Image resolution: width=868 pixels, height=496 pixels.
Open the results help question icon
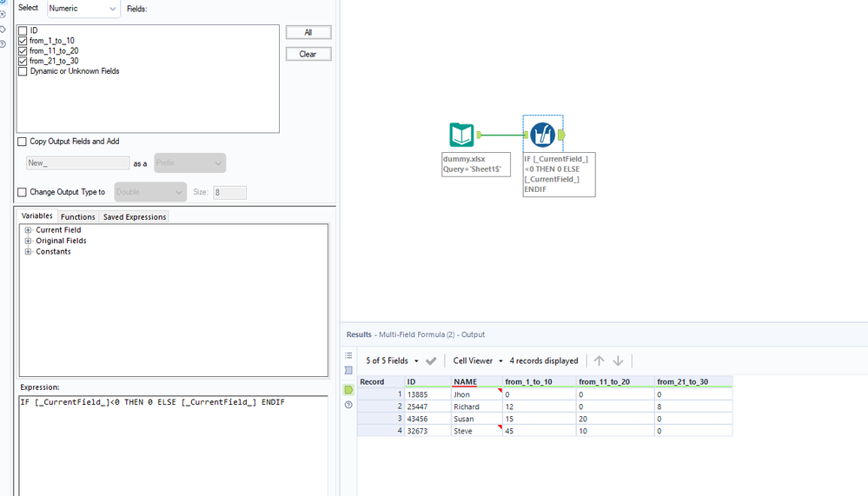348,405
